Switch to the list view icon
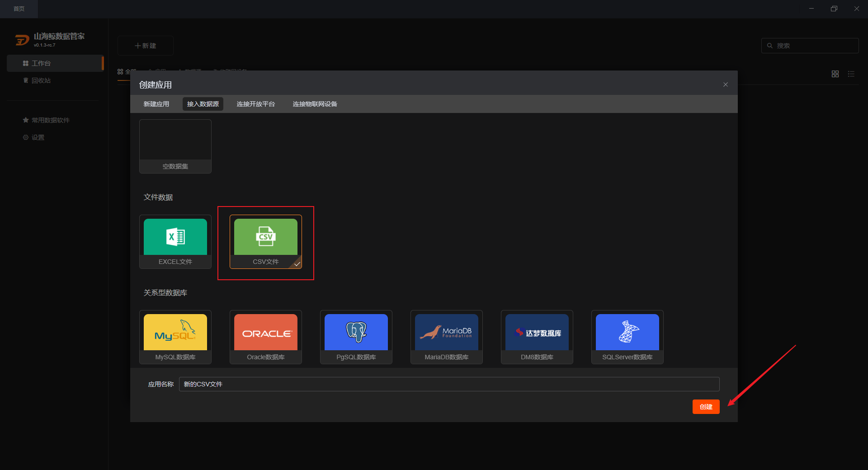Image resolution: width=868 pixels, height=470 pixels. click(851, 74)
